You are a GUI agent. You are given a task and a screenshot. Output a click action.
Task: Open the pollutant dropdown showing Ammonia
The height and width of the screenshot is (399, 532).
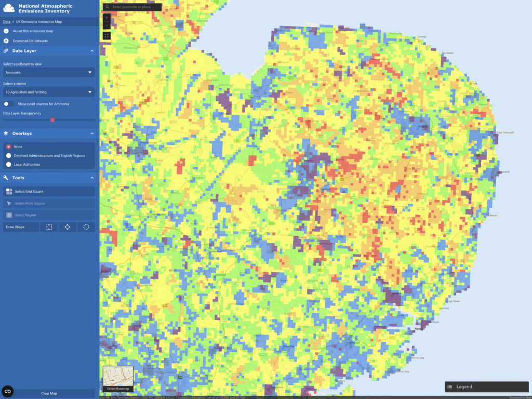click(49, 73)
